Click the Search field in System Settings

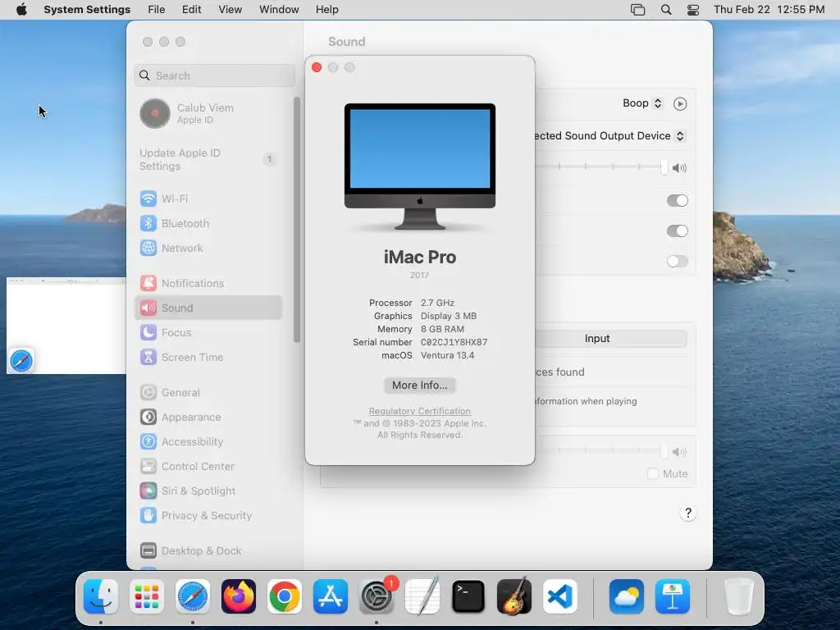click(x=214, y=75)
